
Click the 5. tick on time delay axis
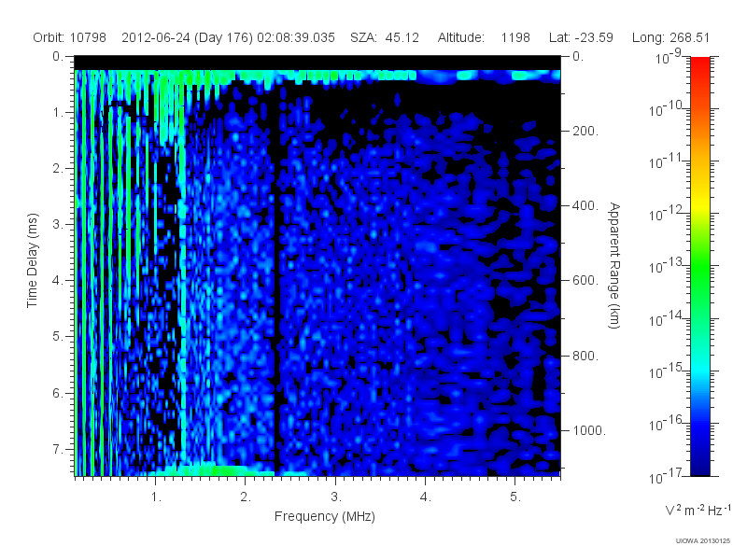(x=58, y=337)
